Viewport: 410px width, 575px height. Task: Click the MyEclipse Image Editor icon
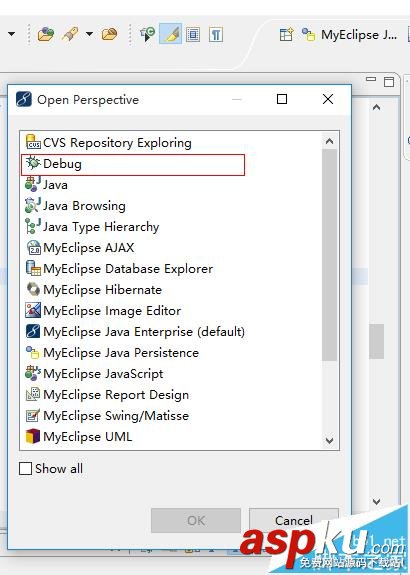pos(33,310)
